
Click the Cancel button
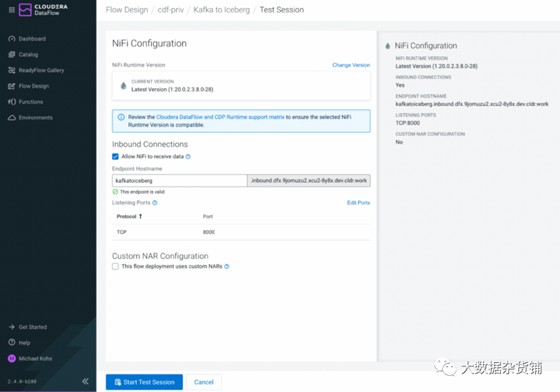click(204, 382)
